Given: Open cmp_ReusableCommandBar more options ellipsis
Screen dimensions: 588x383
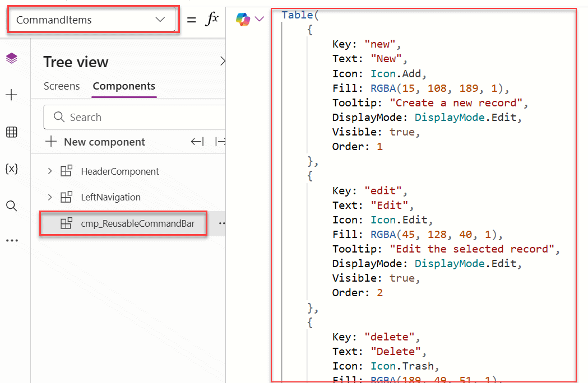Looking at the screenshot, I should click(x=221, y=223).
